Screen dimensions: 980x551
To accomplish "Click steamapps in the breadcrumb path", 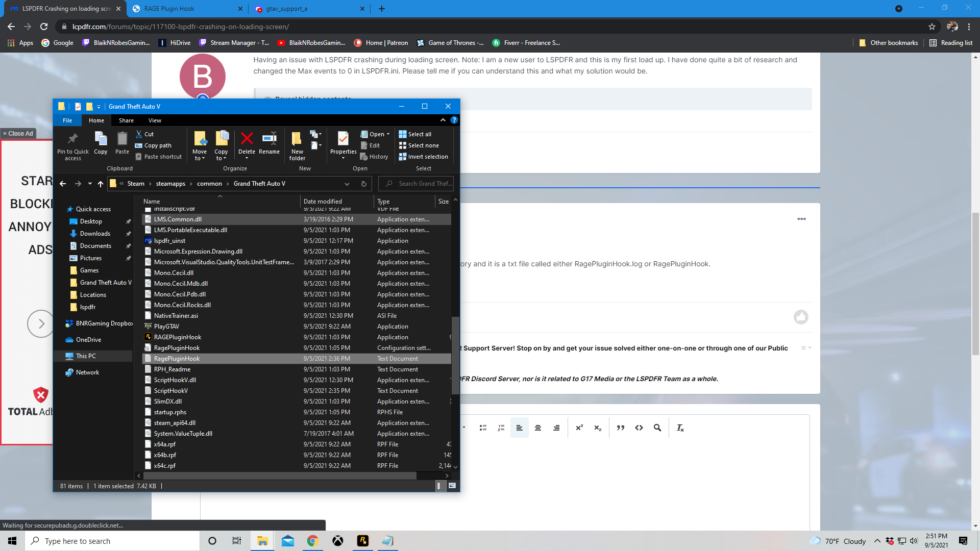I will point(170,184).
